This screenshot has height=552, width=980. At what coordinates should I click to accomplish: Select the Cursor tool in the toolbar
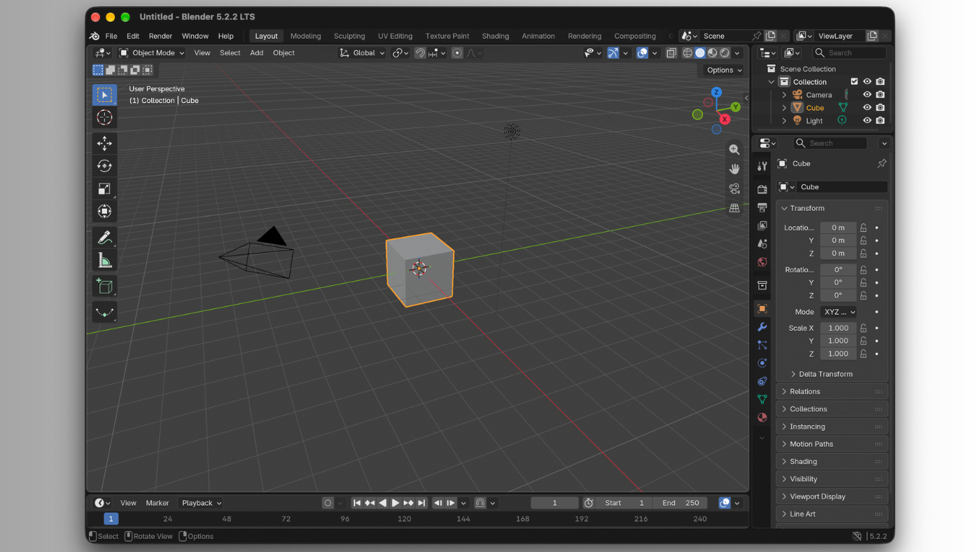[104, 118]
